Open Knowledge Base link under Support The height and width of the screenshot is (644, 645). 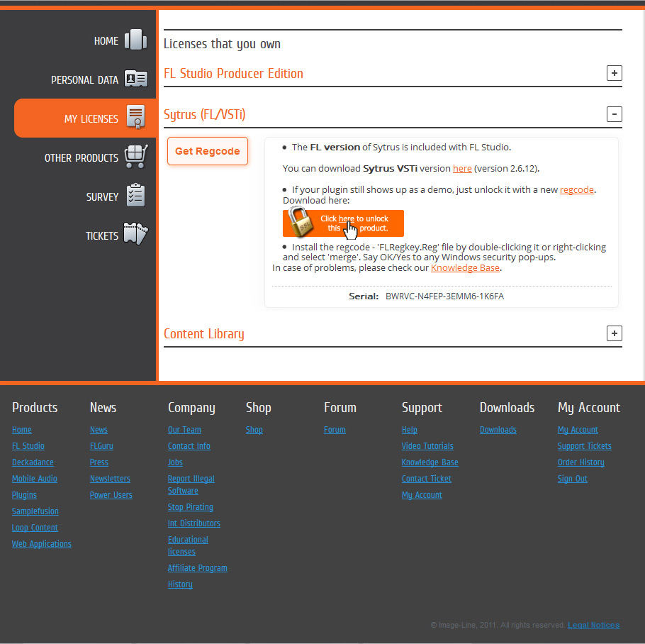pos(430,462)
